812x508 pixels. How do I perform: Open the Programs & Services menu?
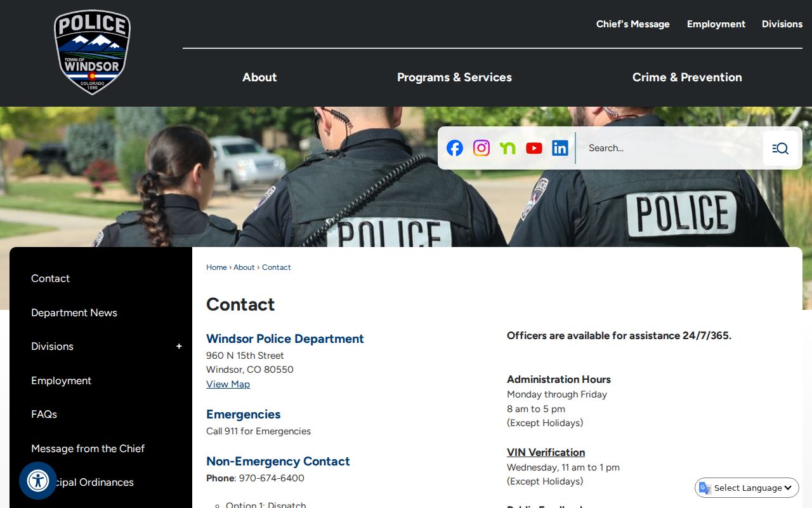pyautogui.click(x=454, y=77)
